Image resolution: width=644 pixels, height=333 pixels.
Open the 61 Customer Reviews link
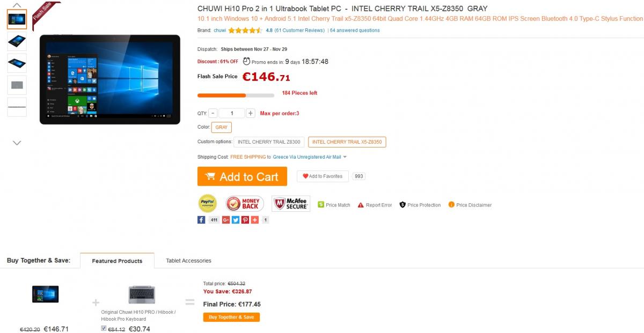click(299, 31)
